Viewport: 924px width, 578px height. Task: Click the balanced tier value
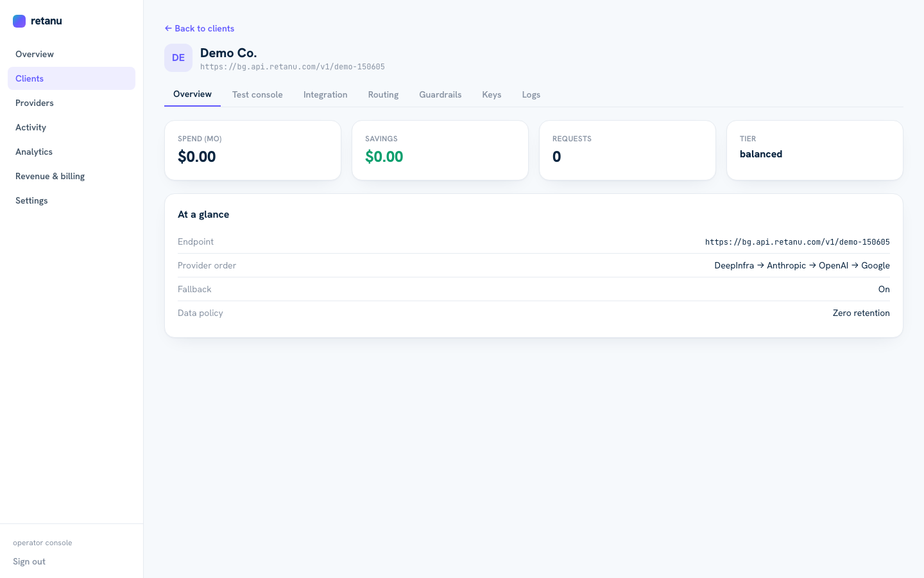click(761, 154)
